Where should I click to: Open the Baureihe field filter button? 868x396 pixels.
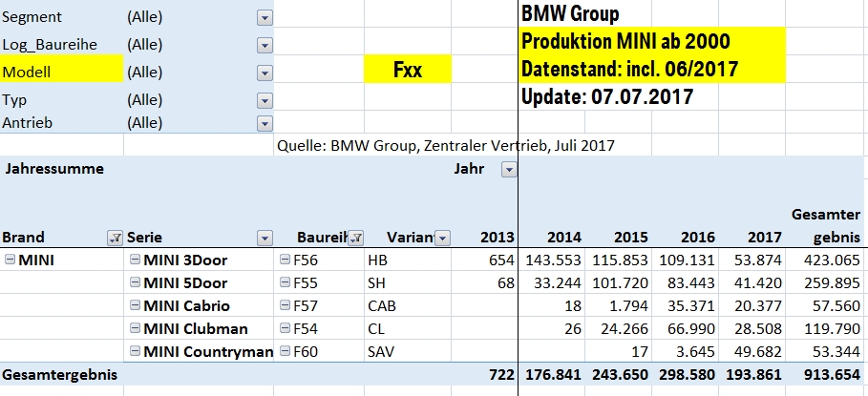point(356,239)
